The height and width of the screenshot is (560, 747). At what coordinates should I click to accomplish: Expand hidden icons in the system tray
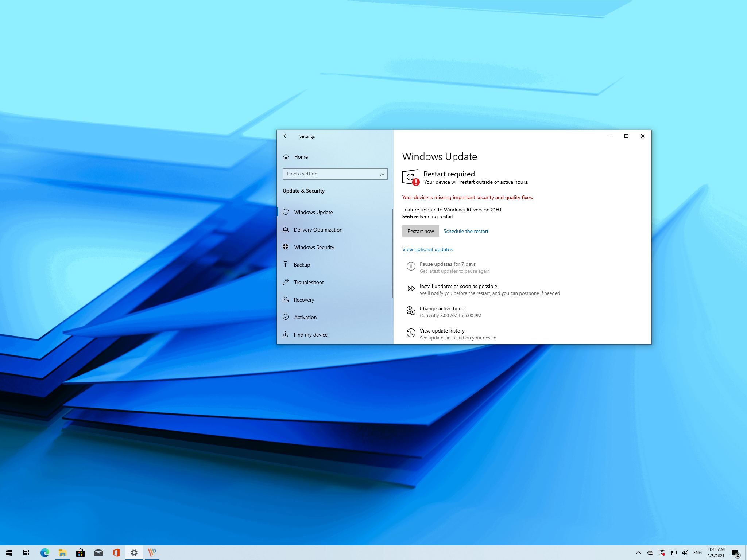point(639,552)
